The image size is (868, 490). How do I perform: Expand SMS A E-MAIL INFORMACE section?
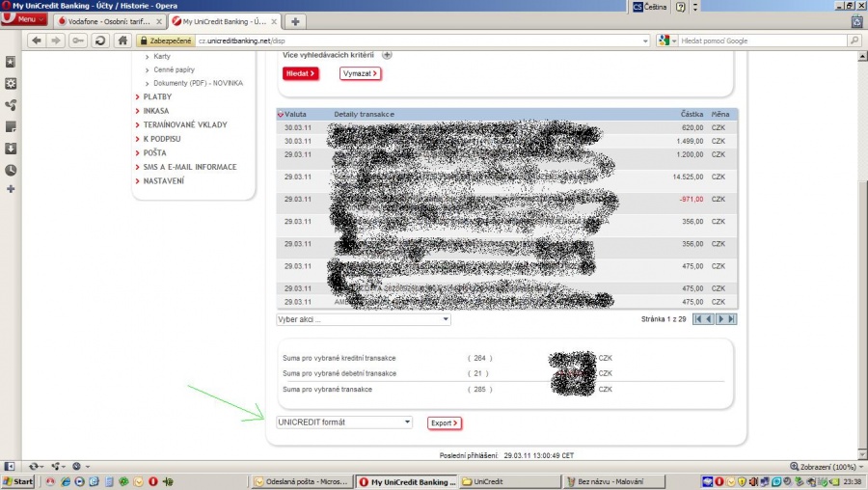[x=190, y=167]
